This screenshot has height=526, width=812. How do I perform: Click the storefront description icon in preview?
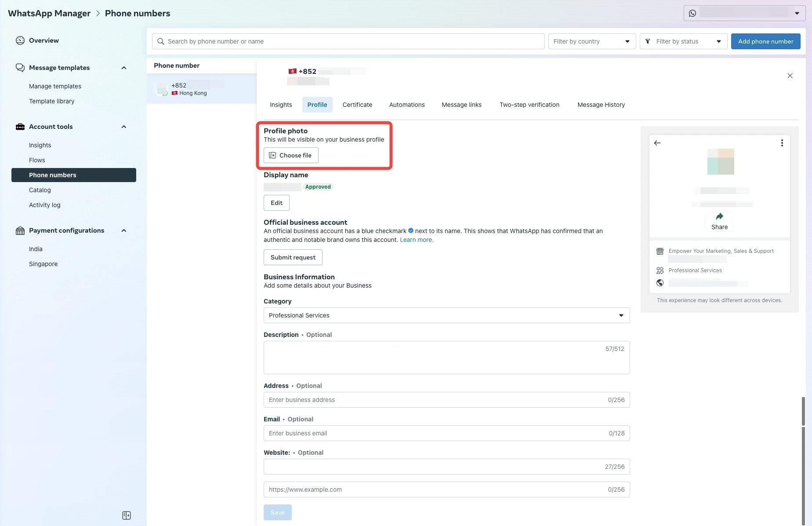(660, 251)
